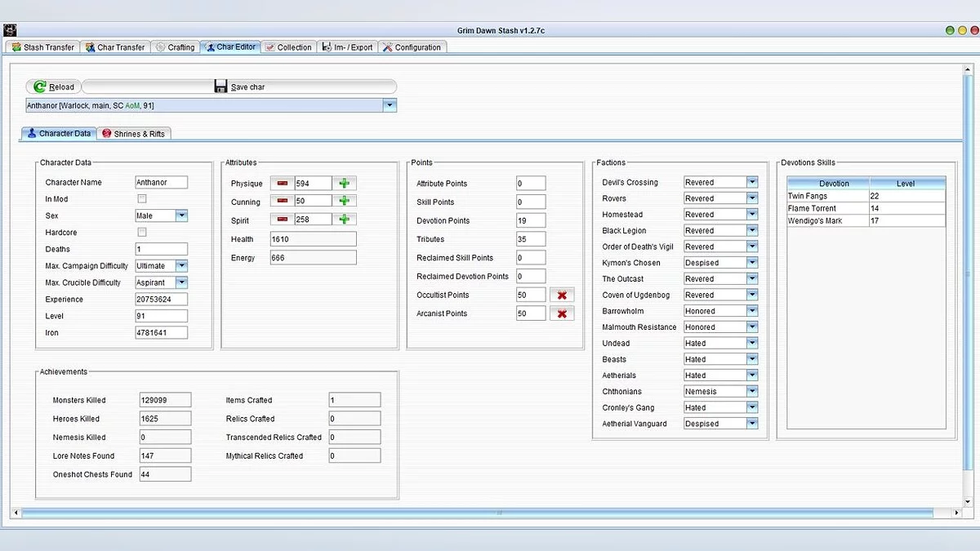Open Max. Campaign Difficulty dropdown
This screenshot has height=551, width=980.
[x=181, y=266]
